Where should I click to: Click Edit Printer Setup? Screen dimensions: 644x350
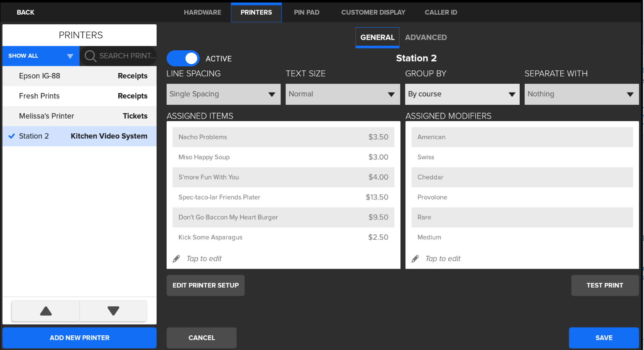(206, 285)
